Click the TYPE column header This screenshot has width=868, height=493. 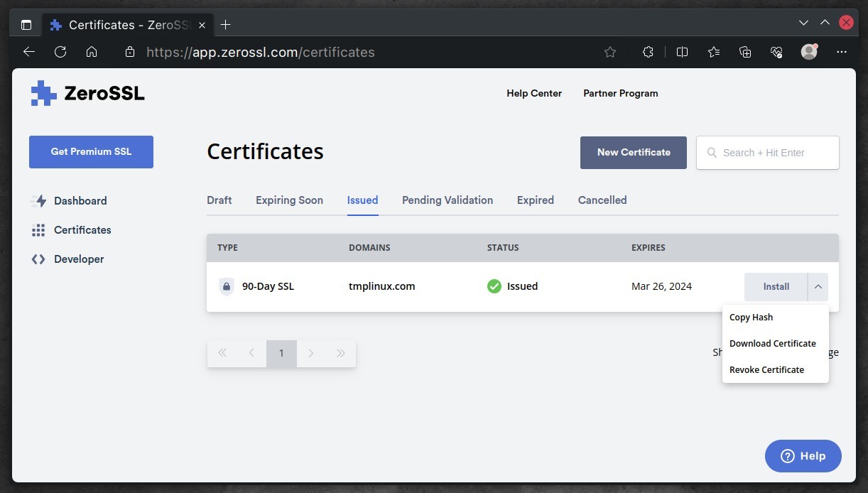227,248
